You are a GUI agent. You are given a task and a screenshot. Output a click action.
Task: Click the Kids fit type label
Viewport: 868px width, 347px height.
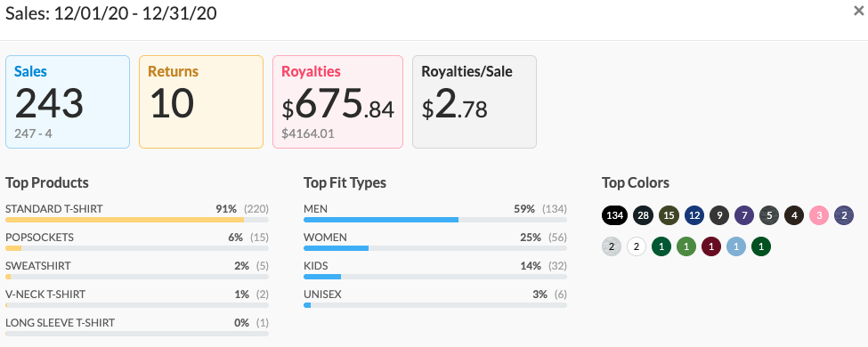tap(315, 266)
